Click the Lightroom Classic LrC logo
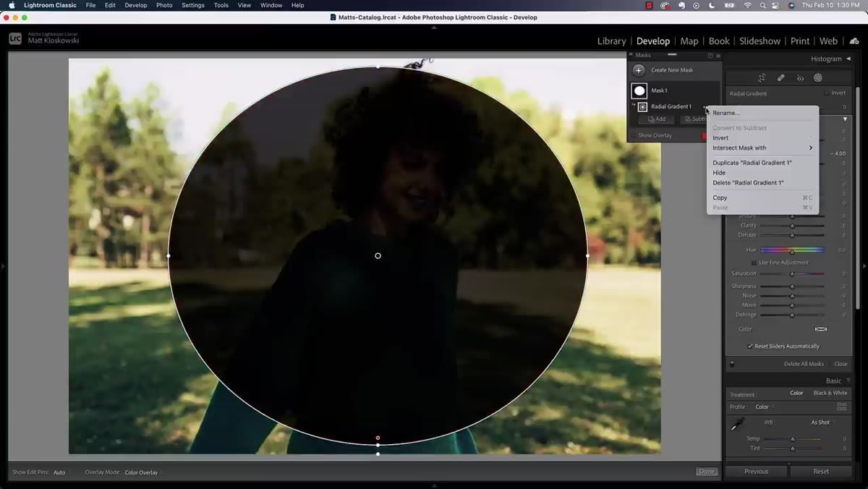Screen dimensions: 868x489 pos(15,38)
